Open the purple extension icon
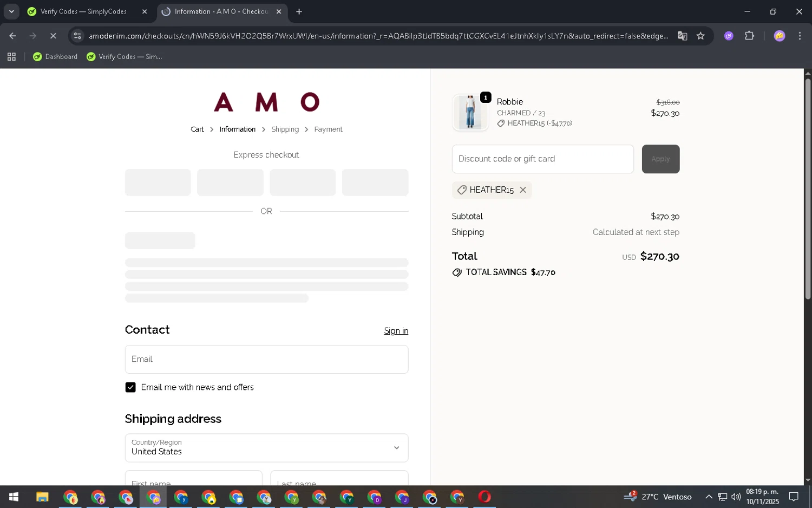Viewport: 812px width, 508px height. (729, 36)
